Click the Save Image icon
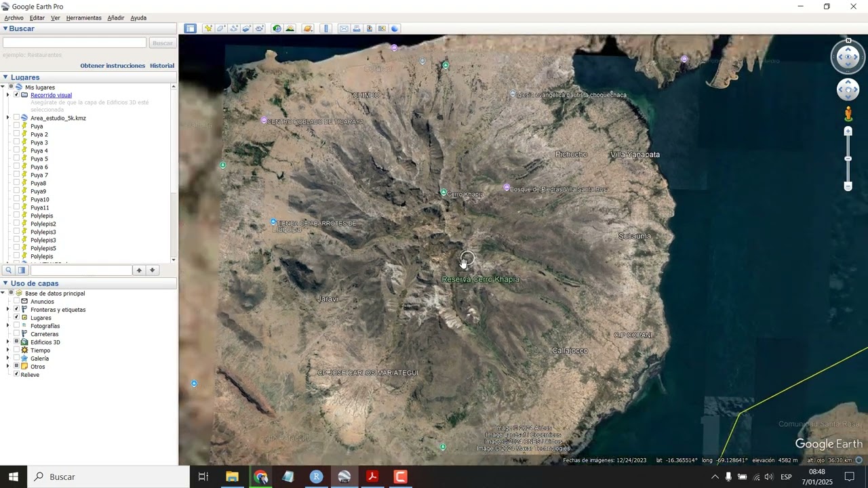This screenshot has width=868, height=488. tap(370, 28)
